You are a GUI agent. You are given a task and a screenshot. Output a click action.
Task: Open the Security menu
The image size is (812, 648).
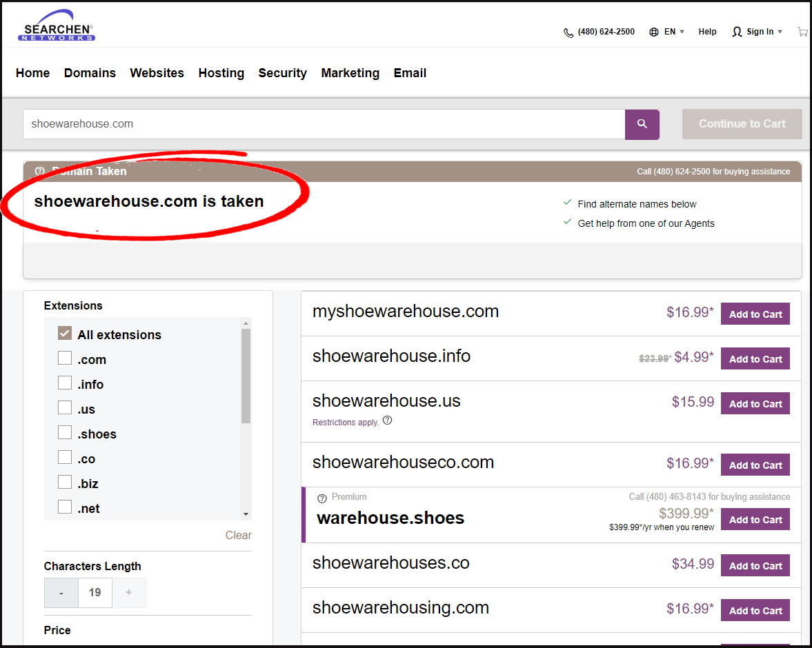[283, 73]
